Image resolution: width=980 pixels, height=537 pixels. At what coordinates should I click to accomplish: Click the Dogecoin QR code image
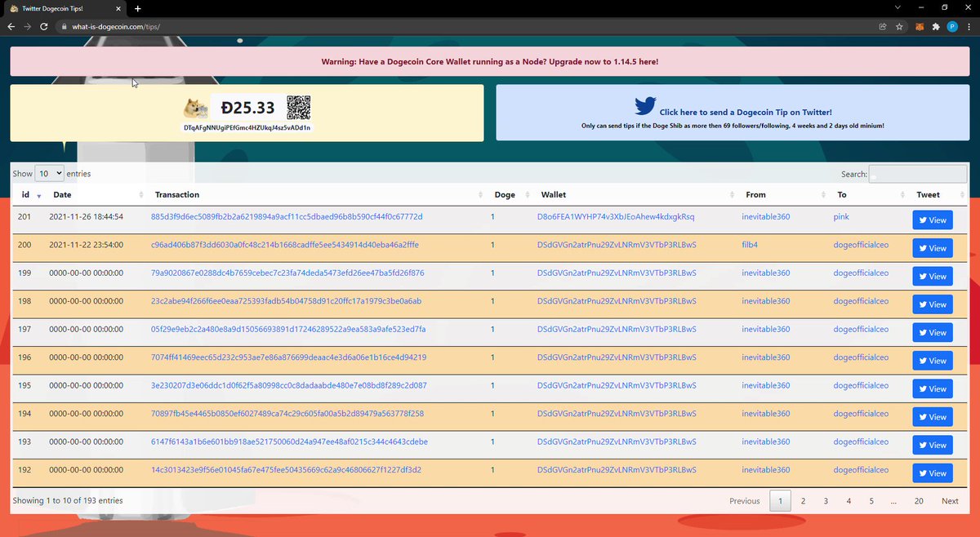pyautogui.click(x=299, y=109)
